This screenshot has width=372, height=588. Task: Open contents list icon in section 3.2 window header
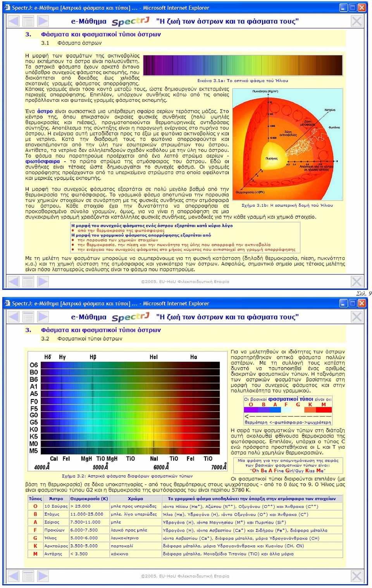click(28, 317)
